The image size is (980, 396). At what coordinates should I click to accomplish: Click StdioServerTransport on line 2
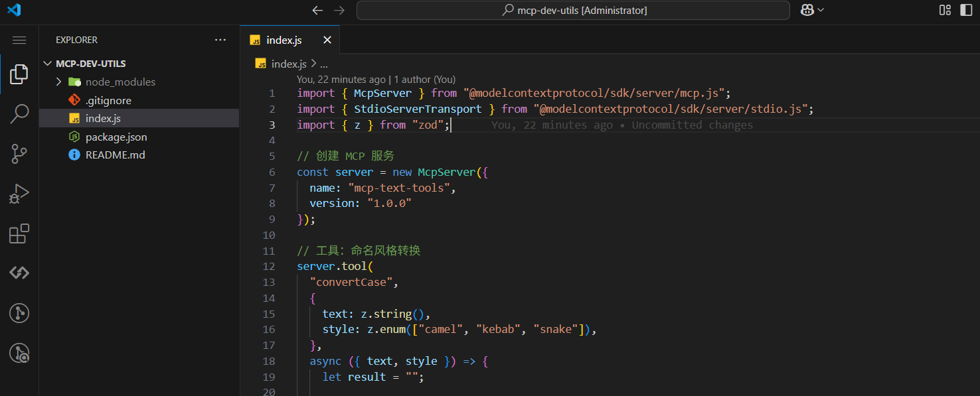coord(418,109)
